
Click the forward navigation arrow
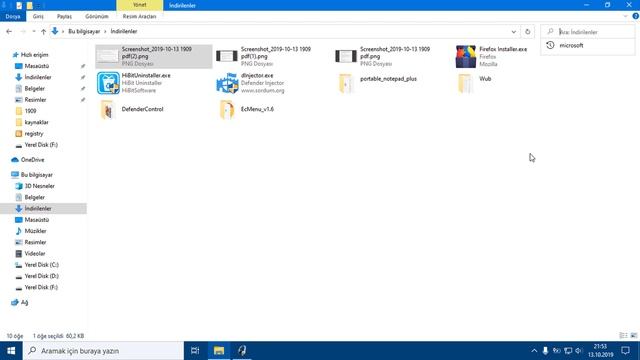[23, 31]
